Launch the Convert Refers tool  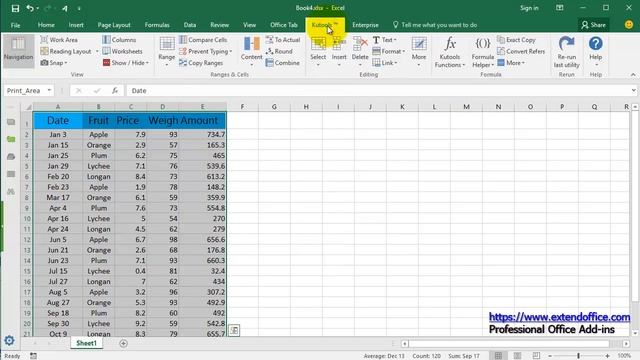[521, 51]
